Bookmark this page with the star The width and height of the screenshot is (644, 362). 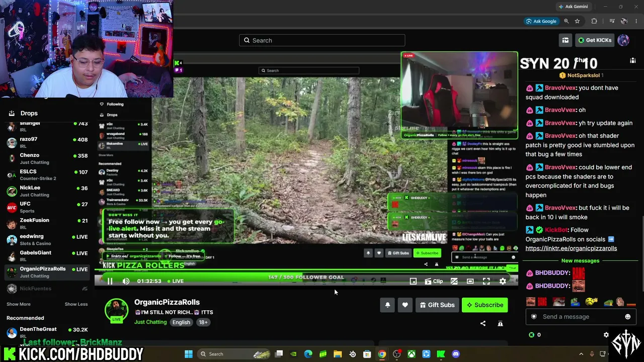point(577,21)
